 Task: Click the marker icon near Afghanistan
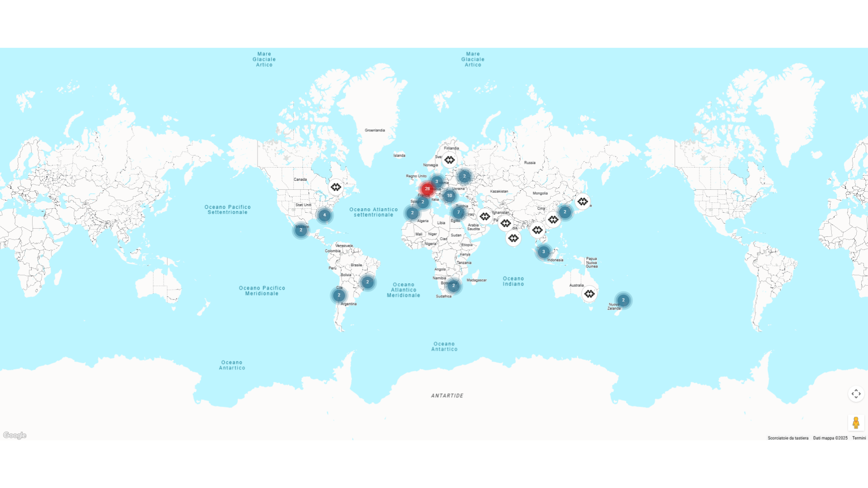[484, 217]
